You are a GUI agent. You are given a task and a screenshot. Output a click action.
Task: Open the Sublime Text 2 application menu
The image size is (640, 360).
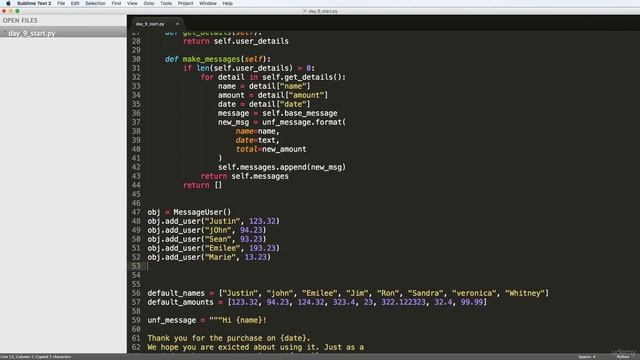[x=34, y=3]
